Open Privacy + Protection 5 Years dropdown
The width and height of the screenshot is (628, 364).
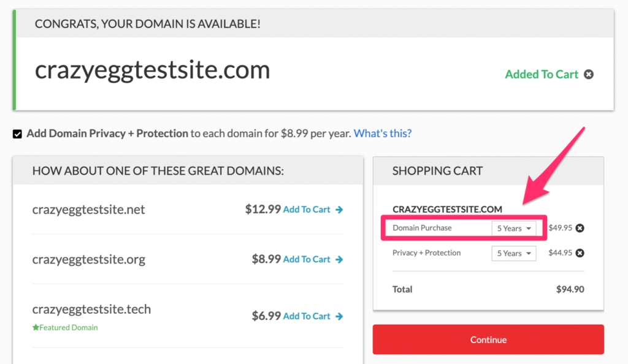pyautogui.click(x=514, y=253)
